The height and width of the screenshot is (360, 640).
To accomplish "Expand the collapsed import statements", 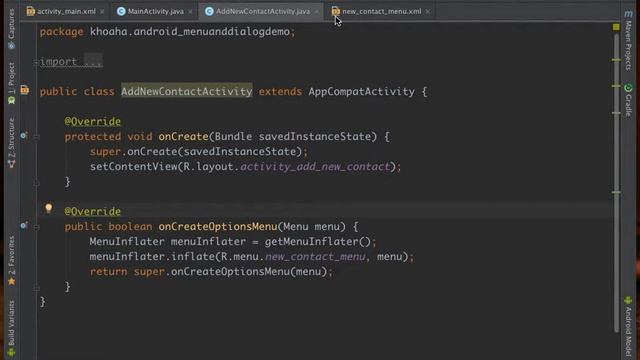I will (x=36, y=62).
